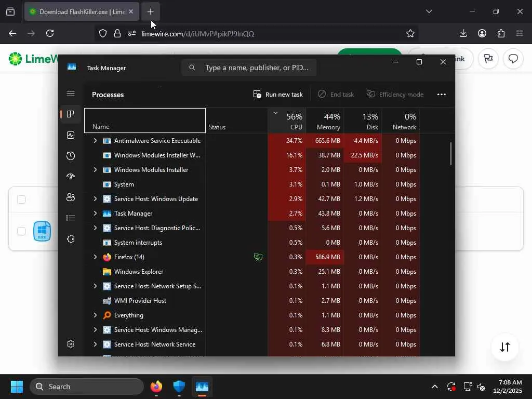Expand the Firefox (14) process group
This screenshot has width=532, height=399.
tap(95, 257)
